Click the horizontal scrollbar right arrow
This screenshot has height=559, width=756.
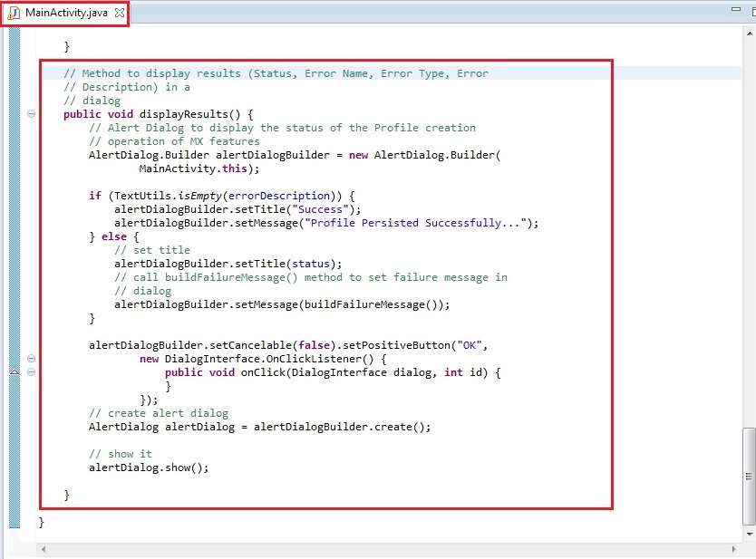tap(732, 549)
